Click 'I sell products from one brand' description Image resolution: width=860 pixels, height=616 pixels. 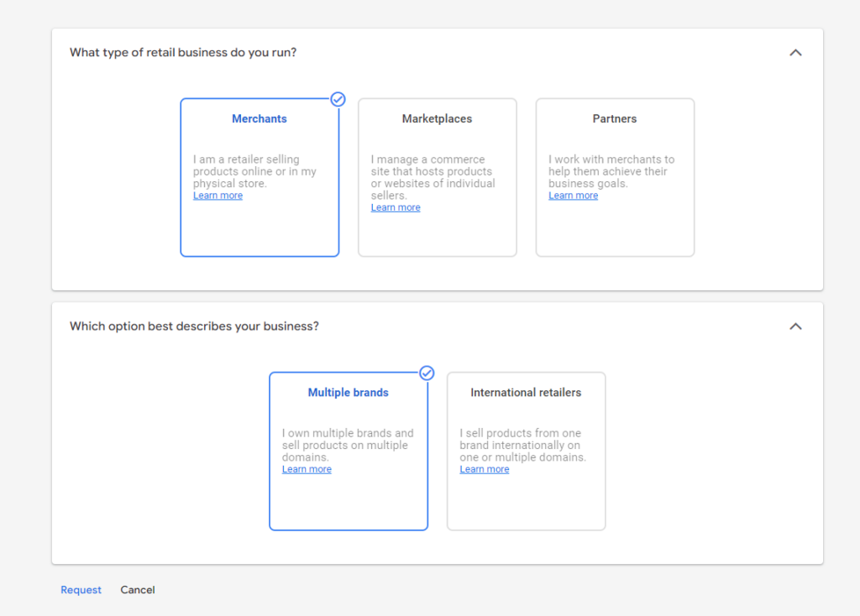pos(522,445)
